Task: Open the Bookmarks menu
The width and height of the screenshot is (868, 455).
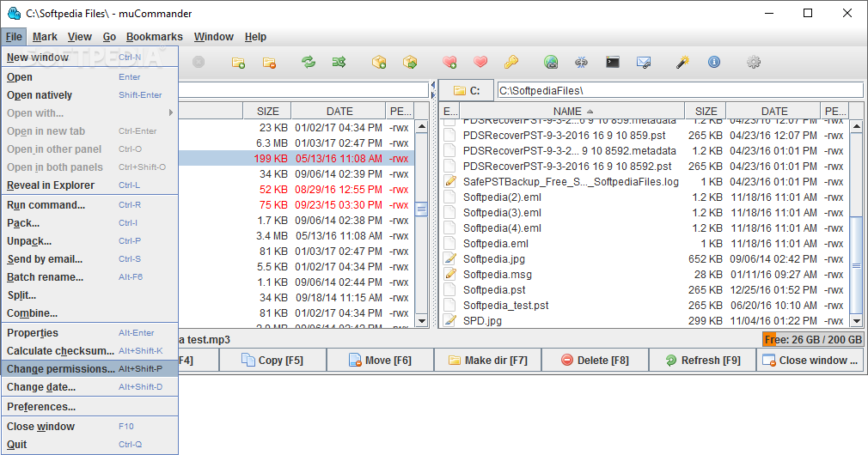Action: tap(155, 37)
